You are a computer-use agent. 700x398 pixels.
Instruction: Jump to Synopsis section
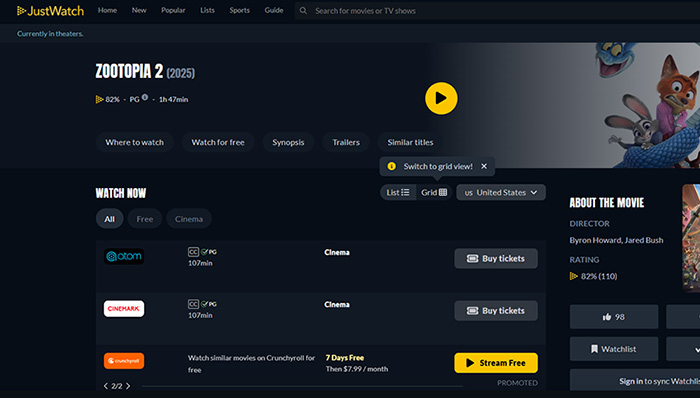(x=288, y=142)
